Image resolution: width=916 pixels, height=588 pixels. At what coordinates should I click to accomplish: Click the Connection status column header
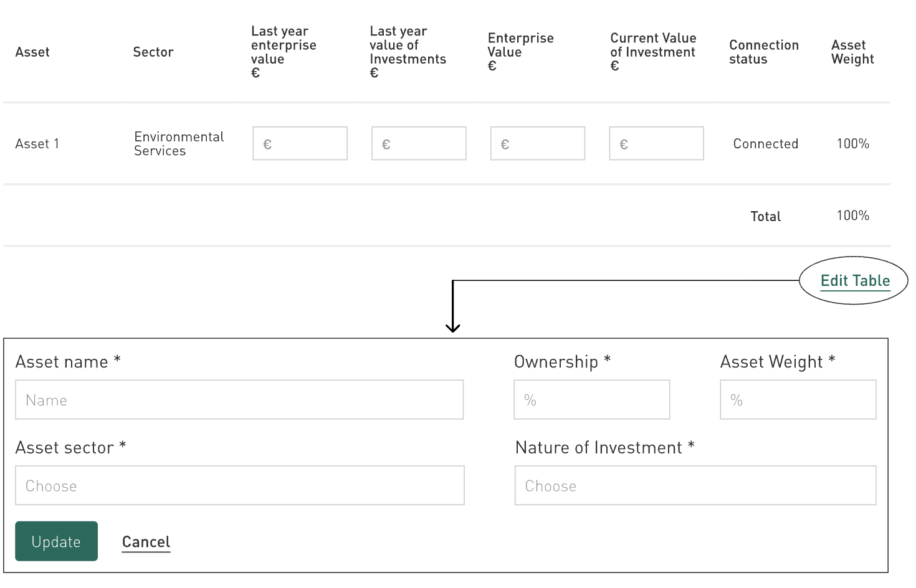[764, 52]
